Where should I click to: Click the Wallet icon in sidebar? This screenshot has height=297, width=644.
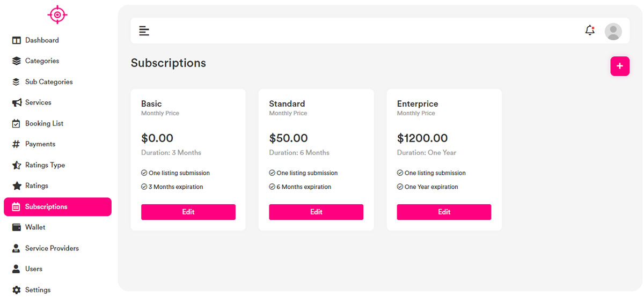16,227
